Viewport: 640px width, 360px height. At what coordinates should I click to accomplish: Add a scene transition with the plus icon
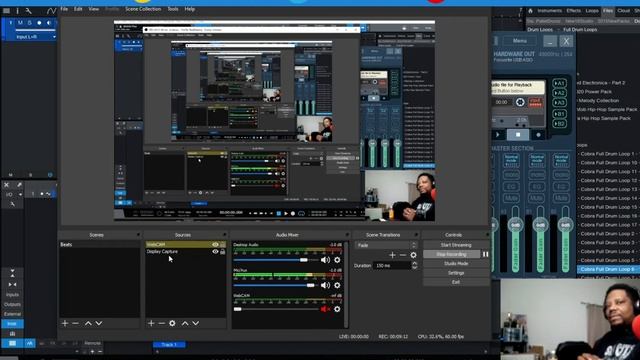pos(392,255)
